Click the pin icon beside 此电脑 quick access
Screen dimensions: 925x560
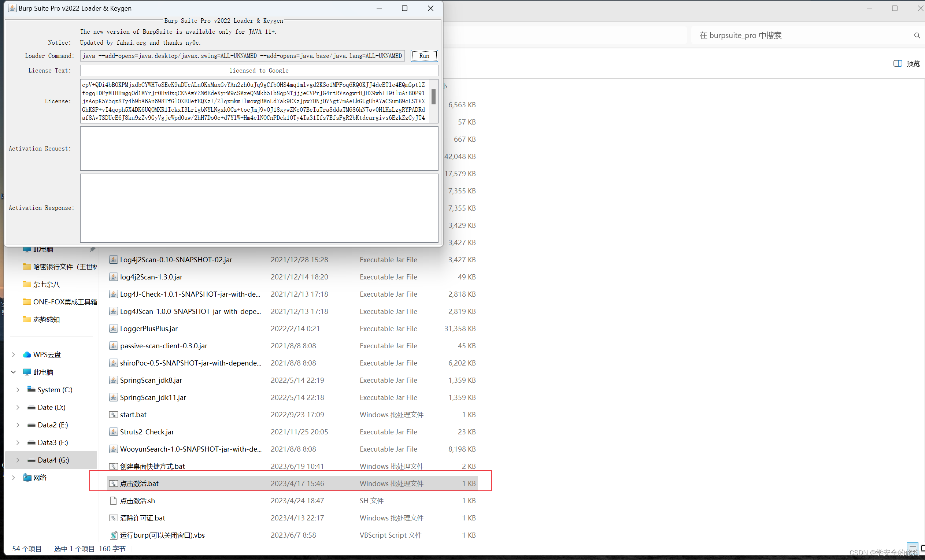tap(92, 249)
